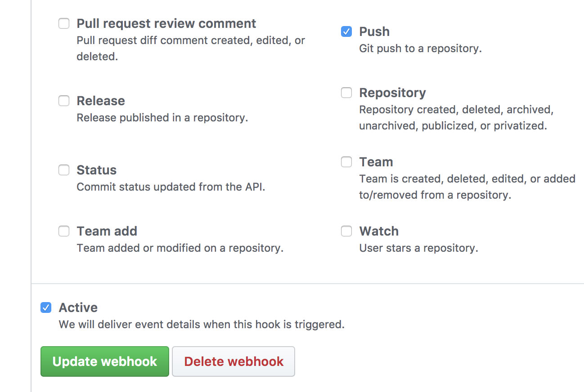Click the Watch event label
584x392 pixels.
(x=379, y=231)
